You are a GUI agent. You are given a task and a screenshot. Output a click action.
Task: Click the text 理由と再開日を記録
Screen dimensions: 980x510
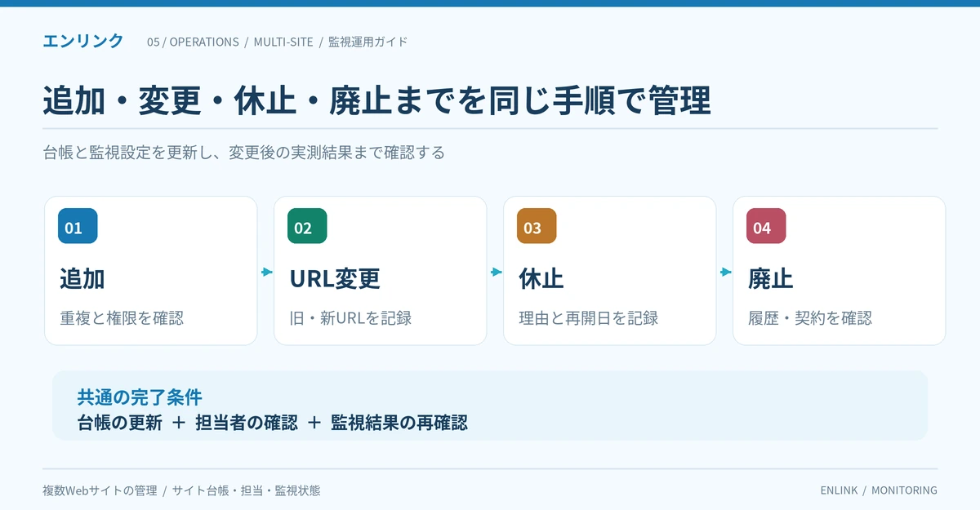pyautogui.click(x=589, y=318)
